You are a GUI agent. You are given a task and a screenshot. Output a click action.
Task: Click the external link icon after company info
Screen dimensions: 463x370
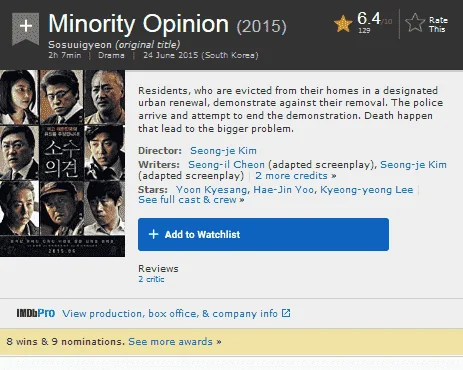[x=286, y=313]
